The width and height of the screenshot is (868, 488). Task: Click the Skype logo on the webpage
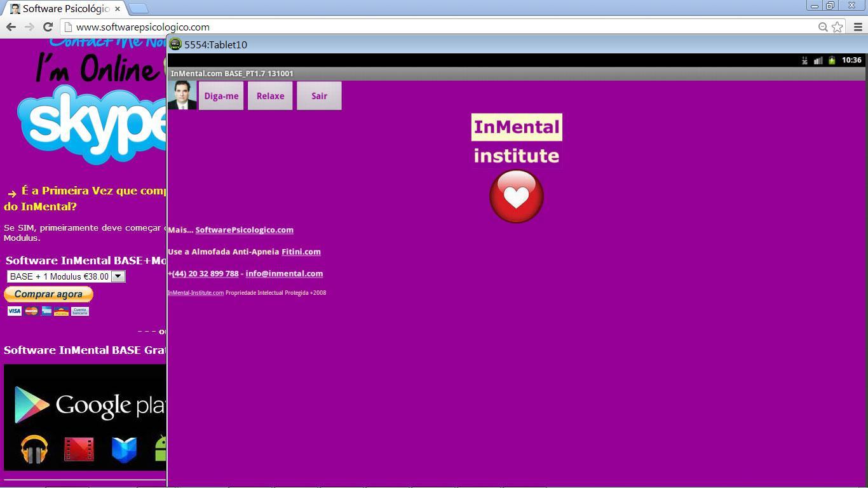point(92,125)
